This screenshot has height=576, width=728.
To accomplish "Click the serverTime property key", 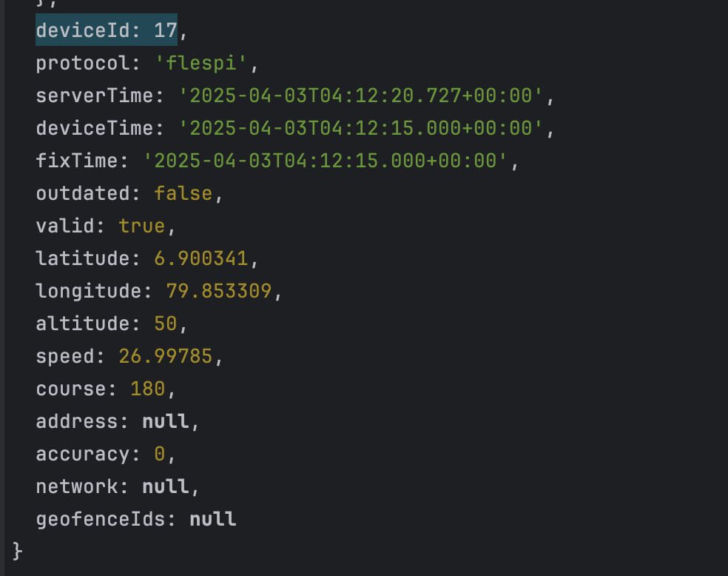I will [95, 96].
